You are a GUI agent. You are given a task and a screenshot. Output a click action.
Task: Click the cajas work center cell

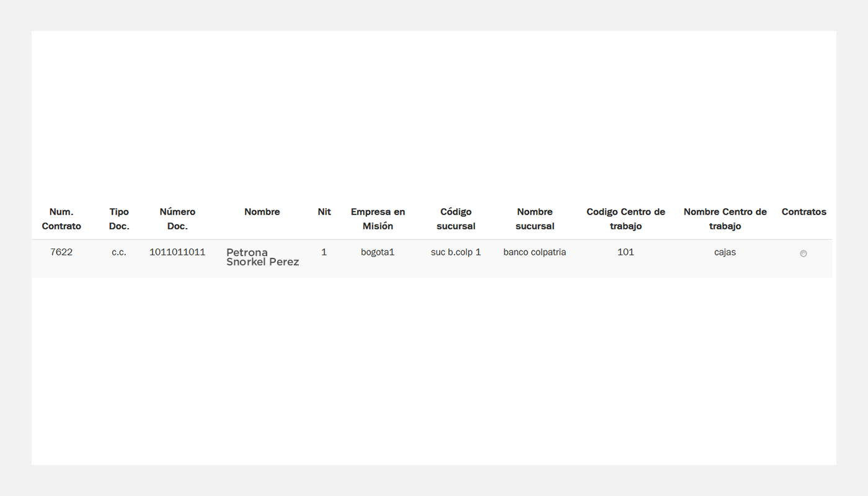(725, 252)
